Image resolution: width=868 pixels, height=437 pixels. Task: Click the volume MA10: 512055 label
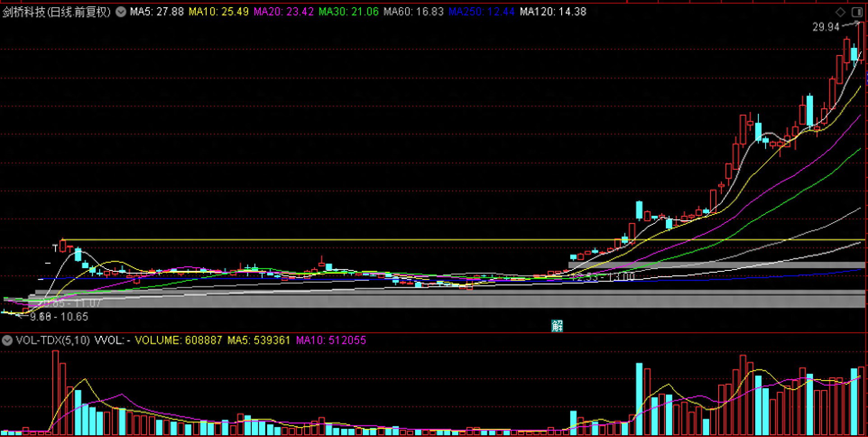pos(331,340)
